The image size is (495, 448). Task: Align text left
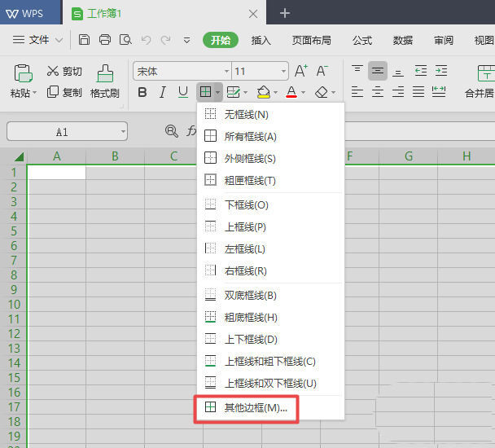(x=357, y=92)
